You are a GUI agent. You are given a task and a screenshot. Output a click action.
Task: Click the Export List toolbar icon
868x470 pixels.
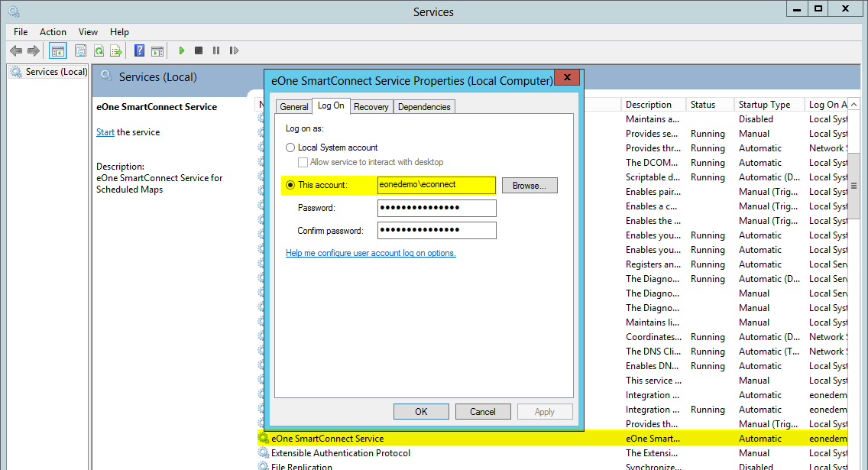pos(116,51)
